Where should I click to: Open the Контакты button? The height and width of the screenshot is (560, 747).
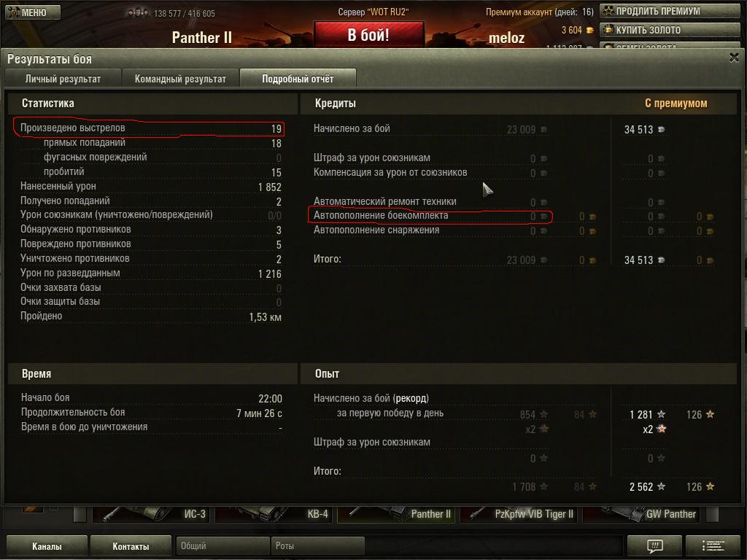[x=131, y=546]
